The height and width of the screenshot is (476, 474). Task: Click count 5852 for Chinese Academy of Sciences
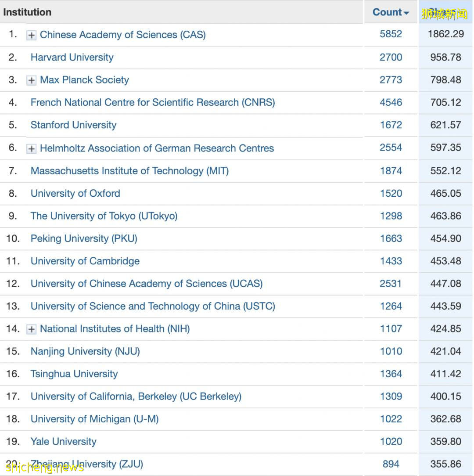coord(391,34)
